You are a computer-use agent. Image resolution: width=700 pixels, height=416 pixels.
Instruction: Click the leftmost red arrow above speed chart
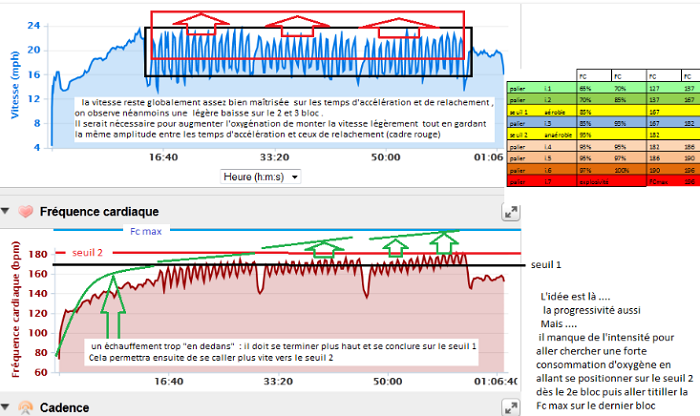point(205,23)
